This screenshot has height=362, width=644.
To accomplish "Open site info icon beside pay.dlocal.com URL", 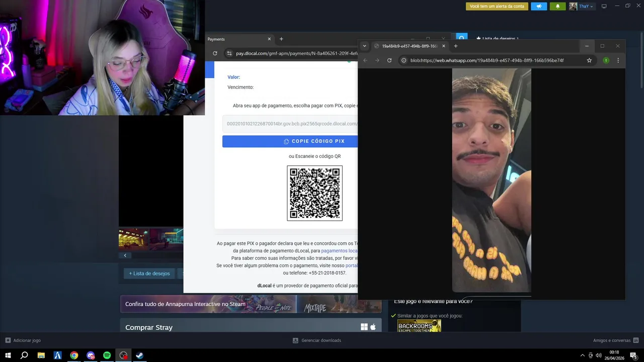I will tap(229, 53).
